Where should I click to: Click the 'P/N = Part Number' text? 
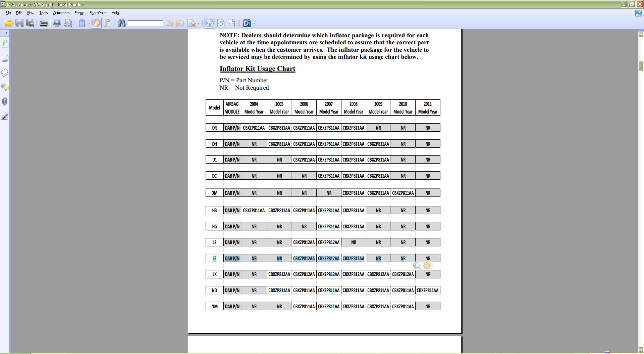[x=244, y=80]
